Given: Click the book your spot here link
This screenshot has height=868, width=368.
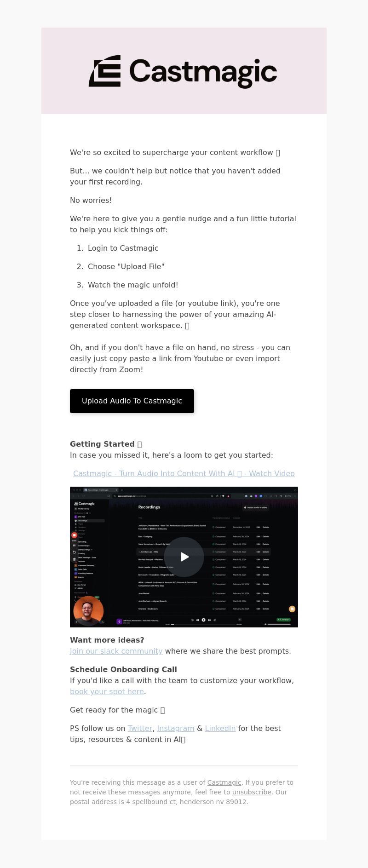Looking at the screenshot, I should coord(107,691).
